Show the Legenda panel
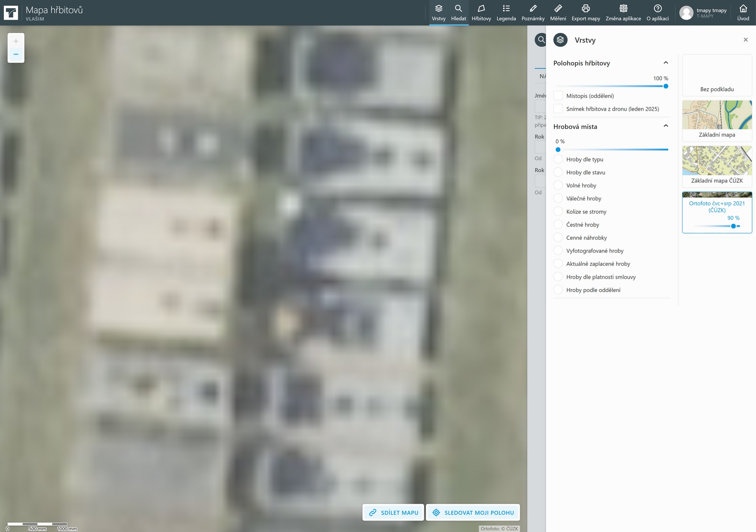 click(506, 13)
